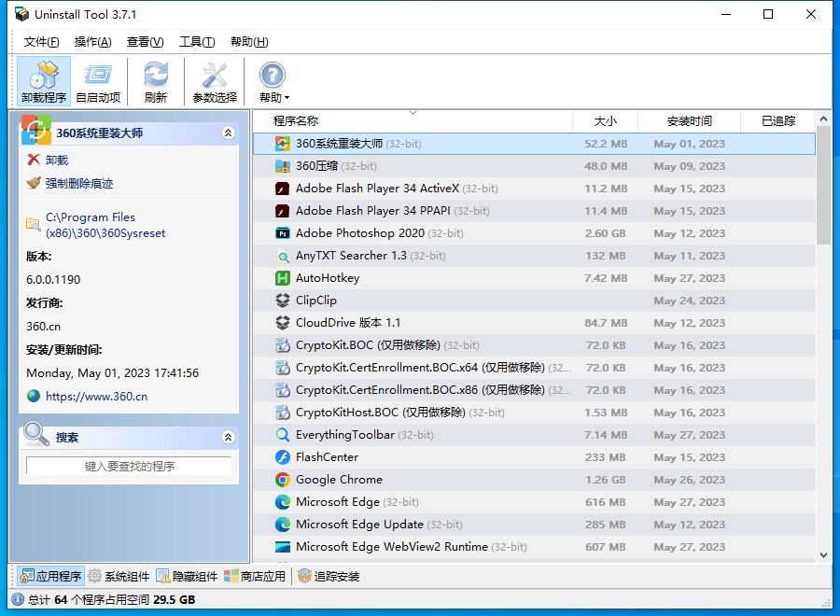
Task: Click the vertical scrollbar thumb
Action: click(823, 186)
